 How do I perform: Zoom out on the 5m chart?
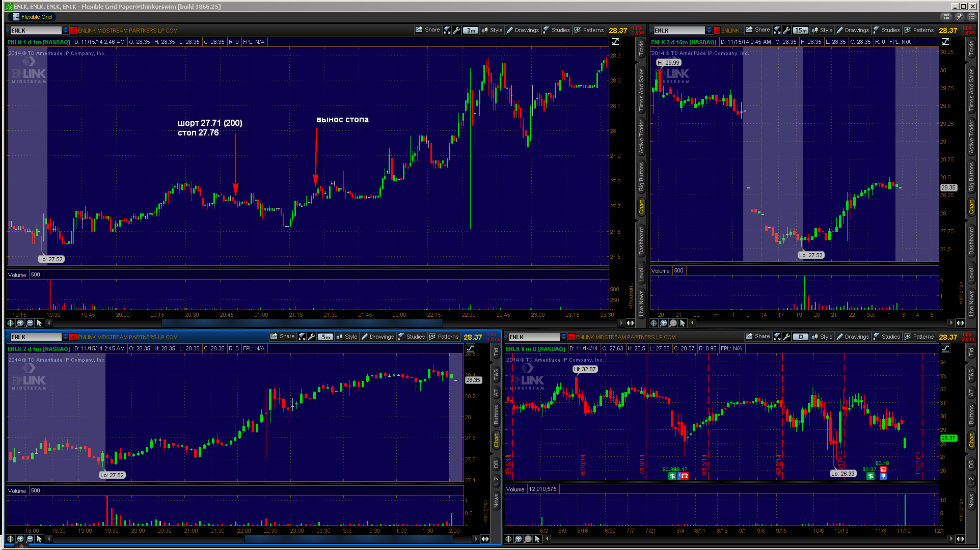pos(30,539)
